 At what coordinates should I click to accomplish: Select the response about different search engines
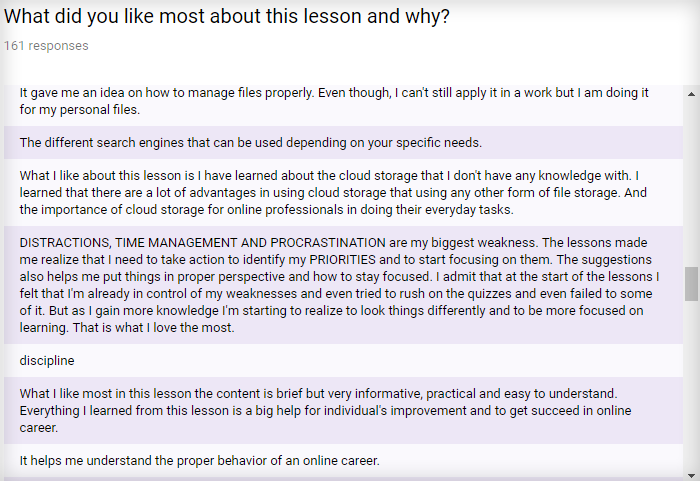343,142
